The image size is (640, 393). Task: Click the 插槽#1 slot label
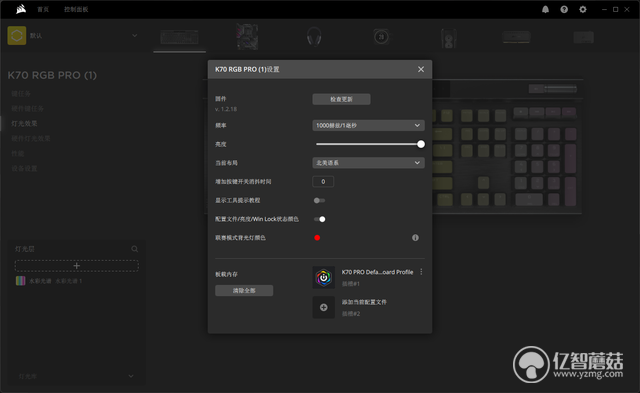tap(351, 284)
